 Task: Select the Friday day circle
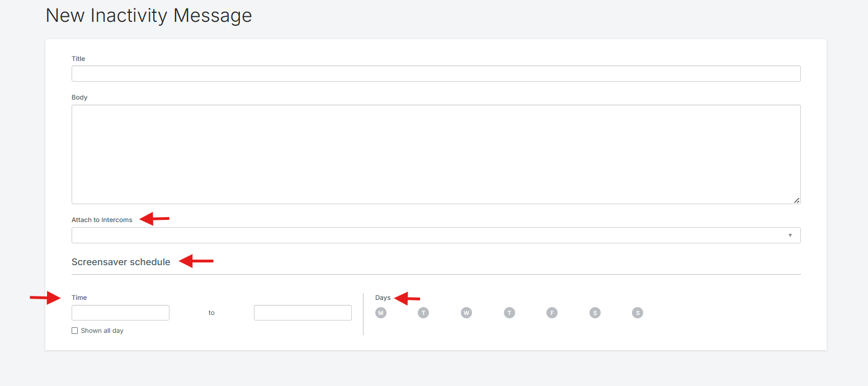tap(552, 313)
